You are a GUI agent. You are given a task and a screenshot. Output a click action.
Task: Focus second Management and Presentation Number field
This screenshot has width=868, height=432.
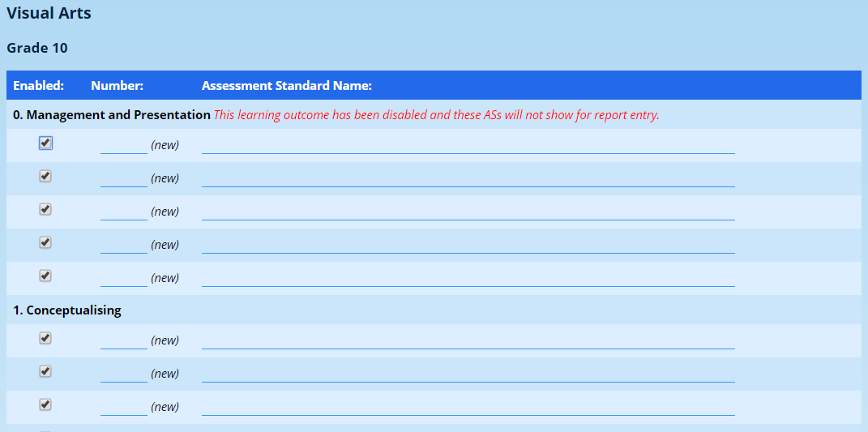123,178
